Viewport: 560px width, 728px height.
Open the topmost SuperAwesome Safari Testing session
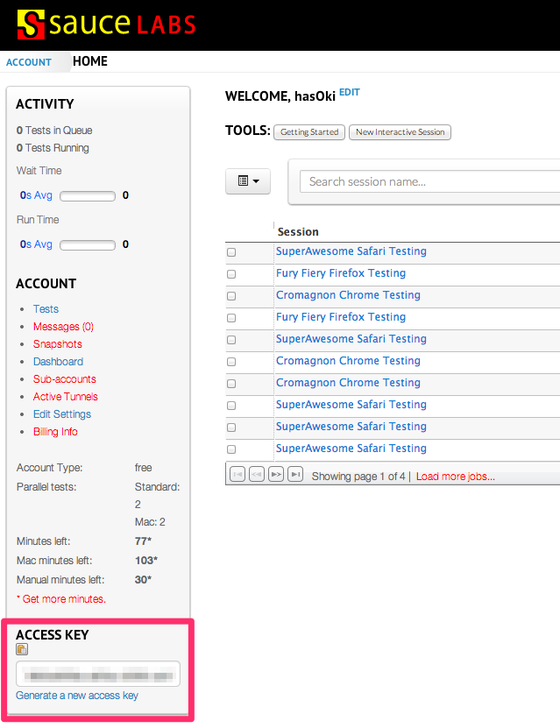pos(351,251)
